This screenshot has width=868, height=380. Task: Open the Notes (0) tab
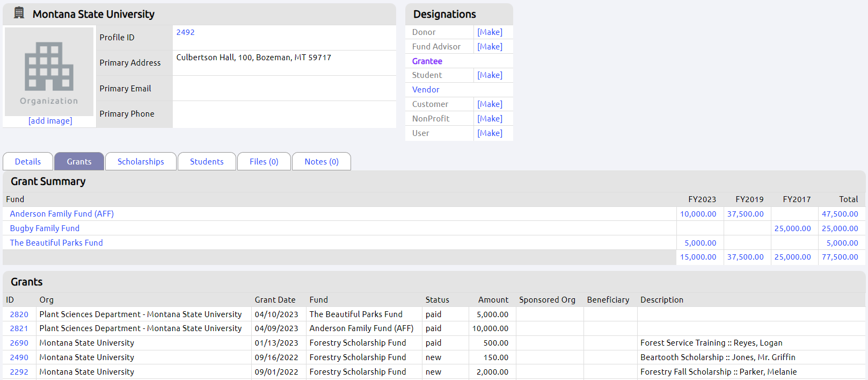322,162
